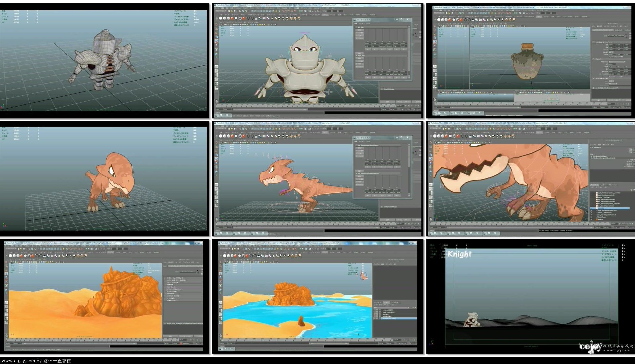Open 編集 menu in dragon close-up window menu bar
The width and height of the screenshot is (635, 364).
coord(437,126)
